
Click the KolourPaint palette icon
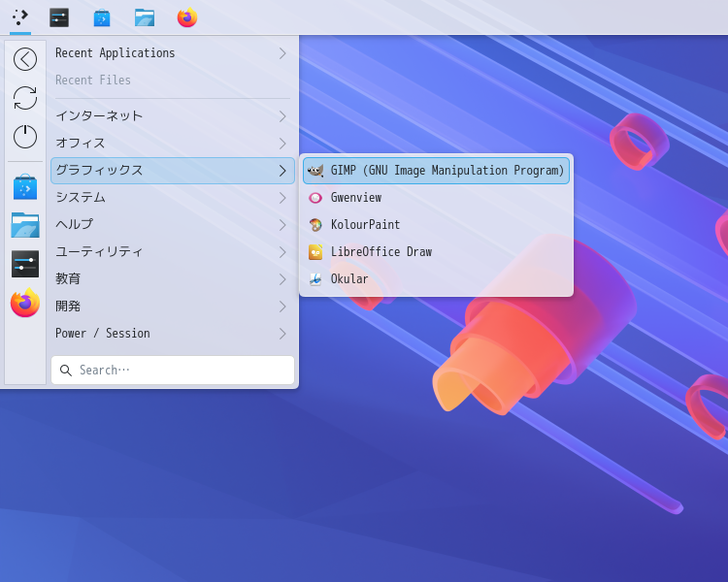click(315, 225)
